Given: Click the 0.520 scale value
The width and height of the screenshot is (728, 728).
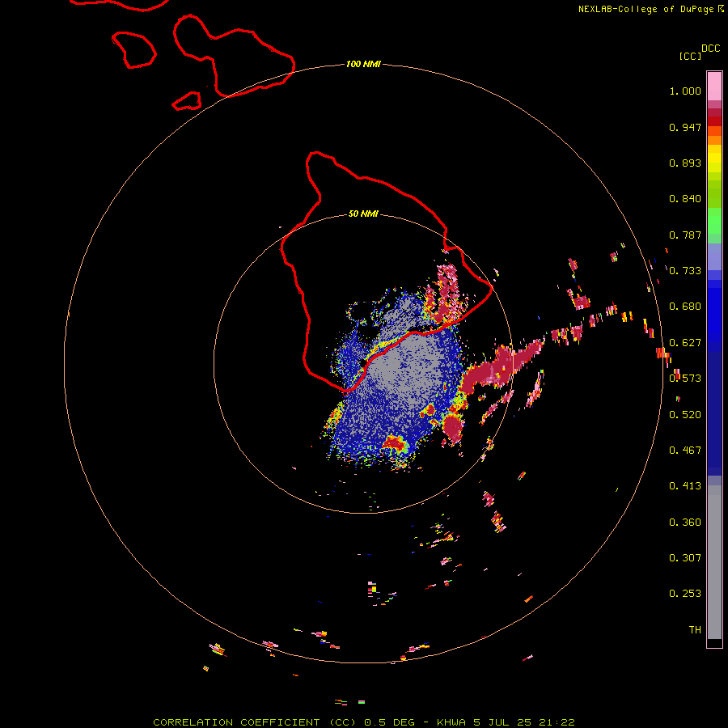Looking at the screenshot, I should point(685,415).
